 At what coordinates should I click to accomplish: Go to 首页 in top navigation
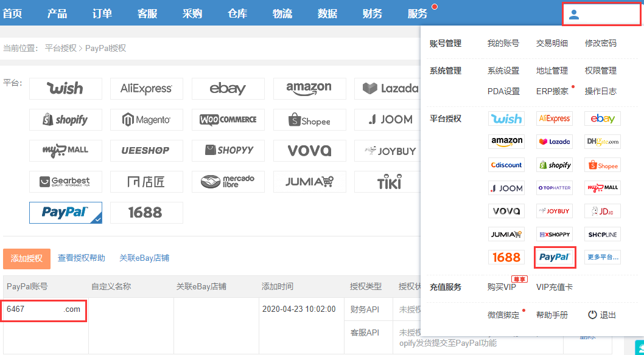(x=12, y=13)
